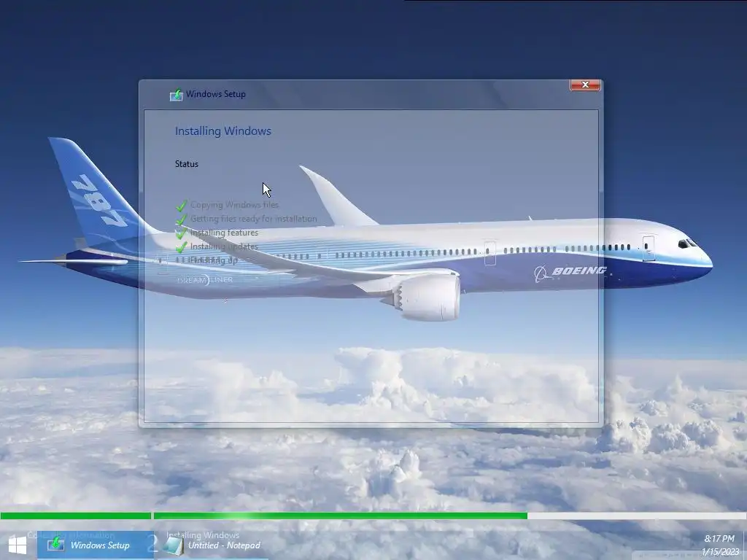
Task: Click the 'Status' label
Action: 186,164
